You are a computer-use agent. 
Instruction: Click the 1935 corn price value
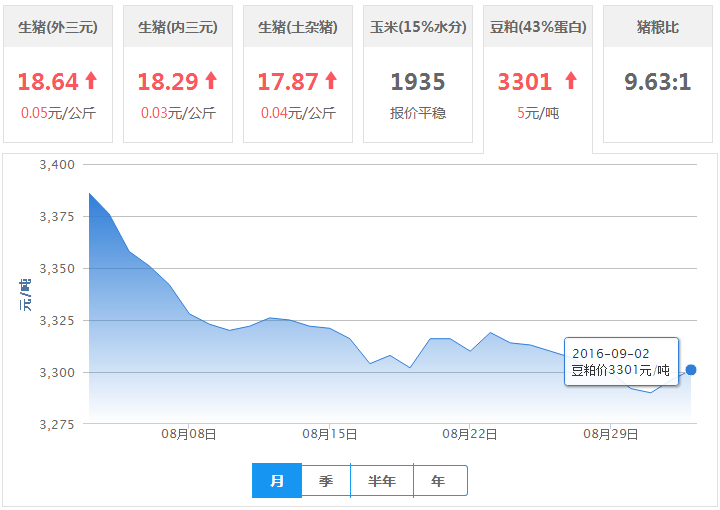point(418,82)
